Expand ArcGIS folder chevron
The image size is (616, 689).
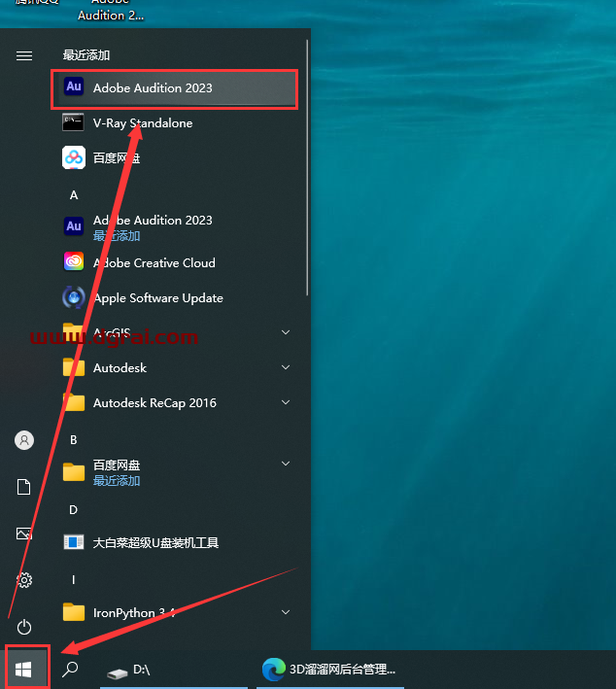[x=286, y=332]
